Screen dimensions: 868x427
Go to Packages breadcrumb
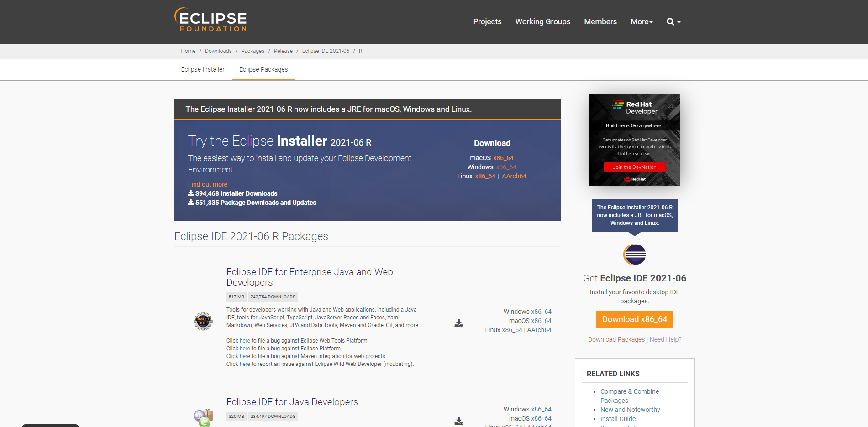coord(253,51)
